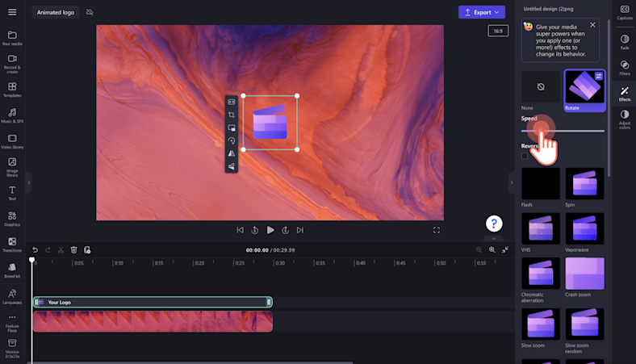Viewport: 636px width, 364px height.
Task: Open the help question mark button
Action: (x=494, y=224)
